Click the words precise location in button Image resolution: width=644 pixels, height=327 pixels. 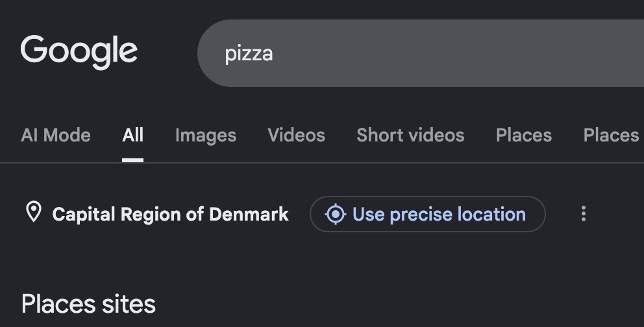[458, 215]
